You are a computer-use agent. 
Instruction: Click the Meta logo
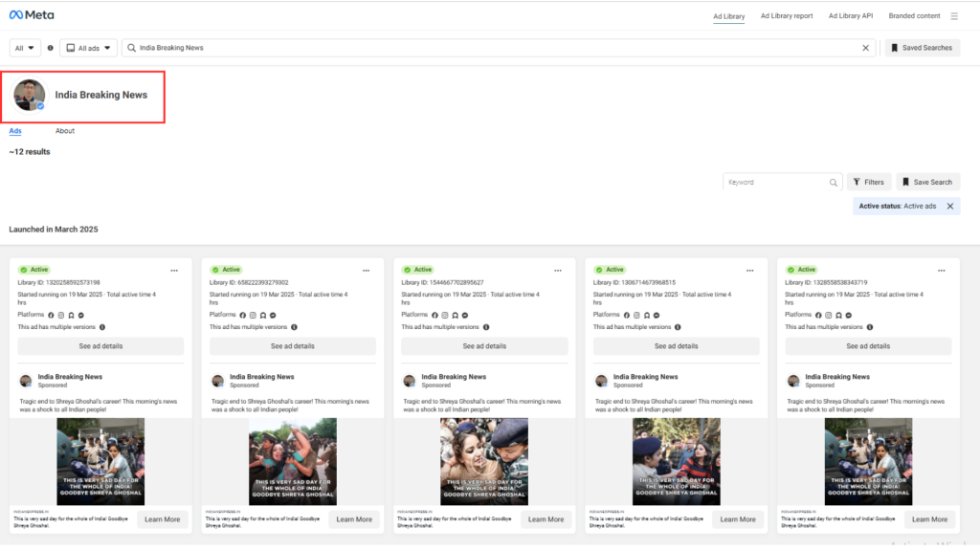[32, 15]
